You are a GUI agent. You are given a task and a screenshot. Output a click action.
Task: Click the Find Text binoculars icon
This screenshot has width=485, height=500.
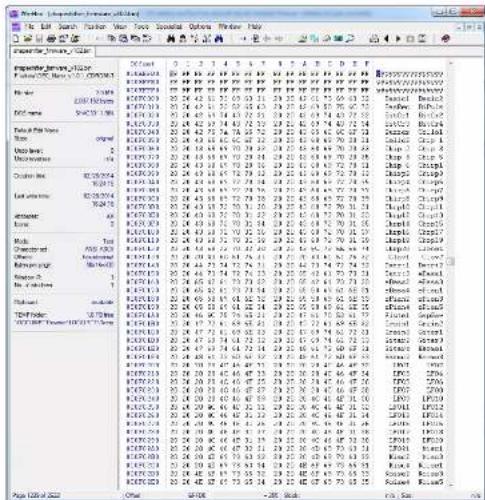pyautogui.click(x=171, y=39)
